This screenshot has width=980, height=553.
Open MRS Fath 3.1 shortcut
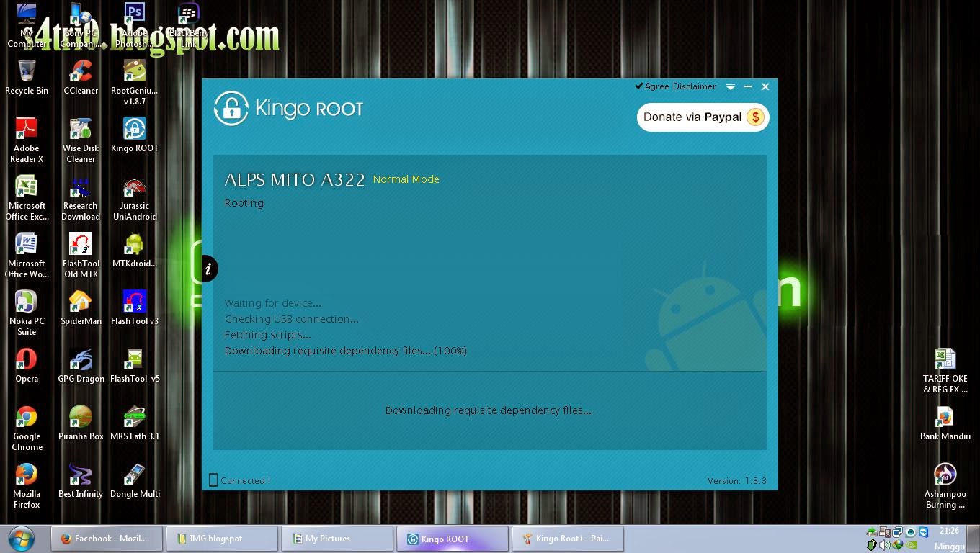134,423
